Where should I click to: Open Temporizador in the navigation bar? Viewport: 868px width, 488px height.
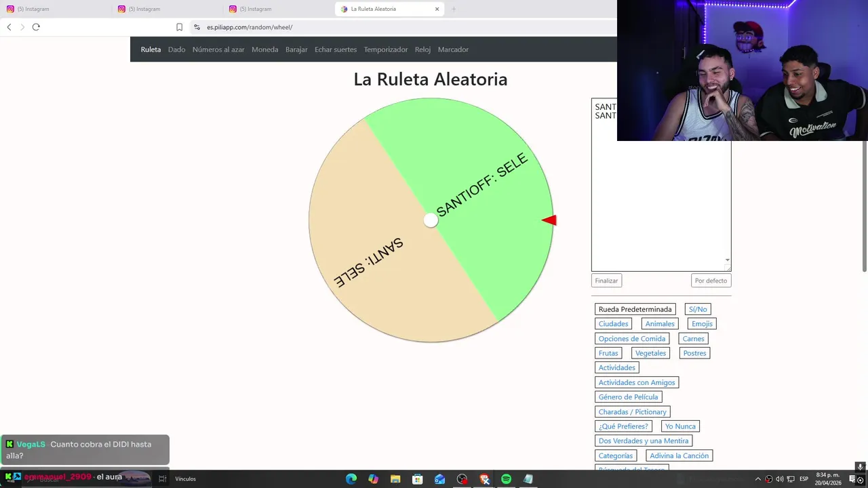point(386,49)
